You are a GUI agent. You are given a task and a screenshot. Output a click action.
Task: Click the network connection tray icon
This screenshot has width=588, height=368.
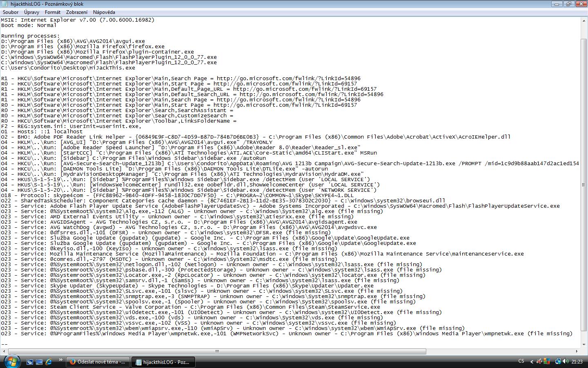tap(558, 361)
